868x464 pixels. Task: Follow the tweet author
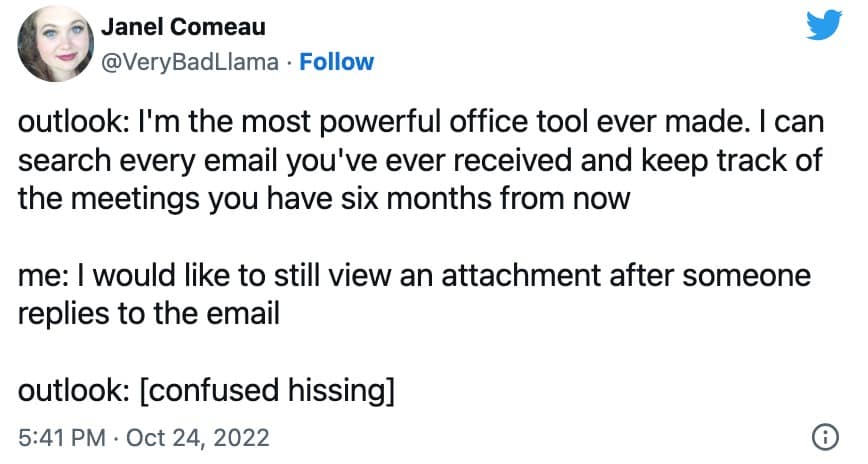point(337,62)
